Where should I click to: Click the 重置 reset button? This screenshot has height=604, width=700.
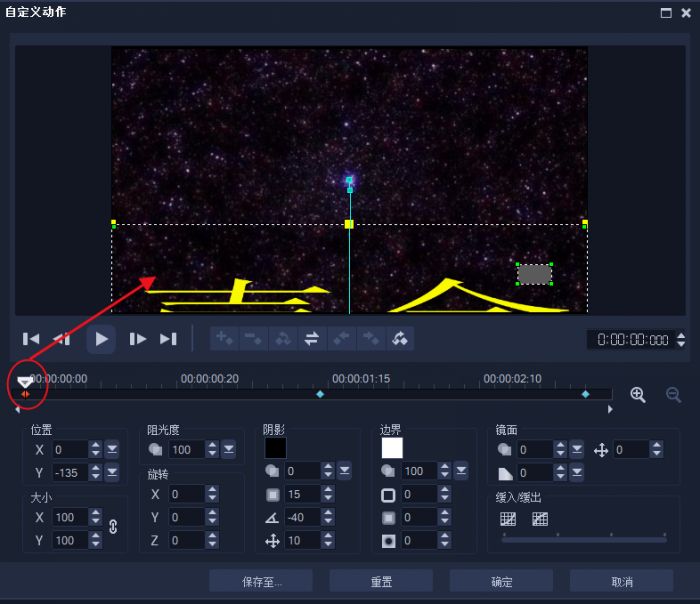click(x=381, y=582)
